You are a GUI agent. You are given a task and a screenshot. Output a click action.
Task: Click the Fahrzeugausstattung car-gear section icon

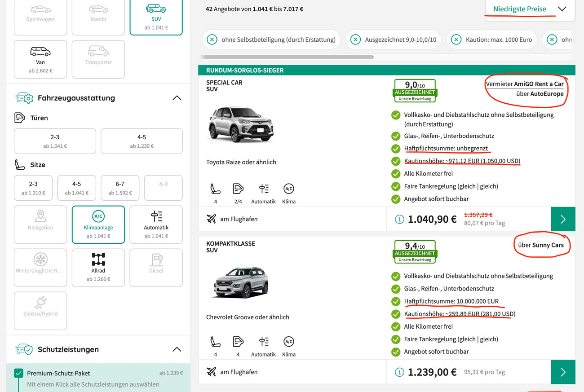point(24,98)
